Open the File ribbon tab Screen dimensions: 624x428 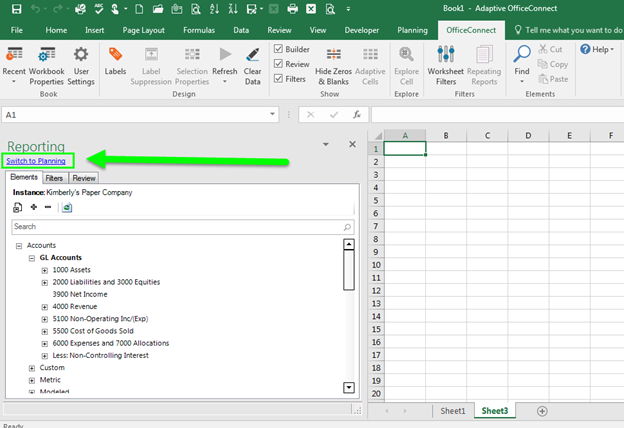point(17,30)
